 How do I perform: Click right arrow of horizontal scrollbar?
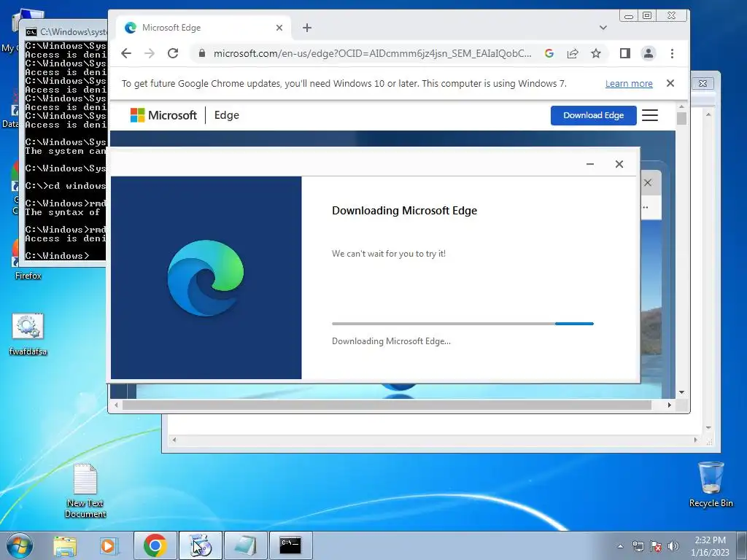(x=670, y=405)
